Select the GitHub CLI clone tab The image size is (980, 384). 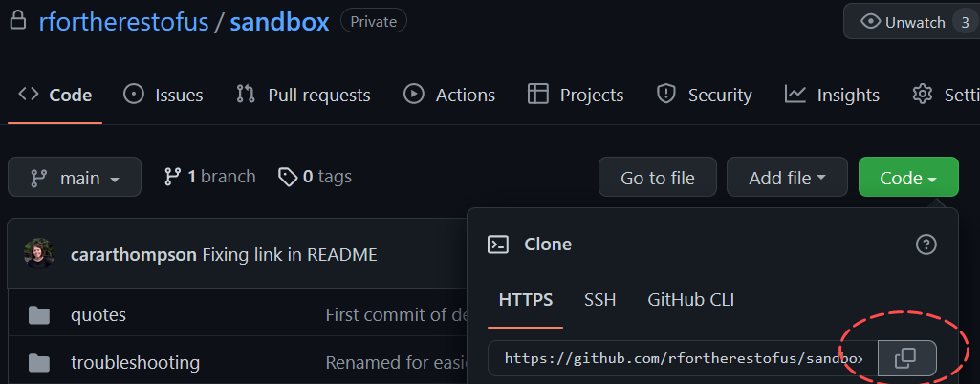(690, 300)
